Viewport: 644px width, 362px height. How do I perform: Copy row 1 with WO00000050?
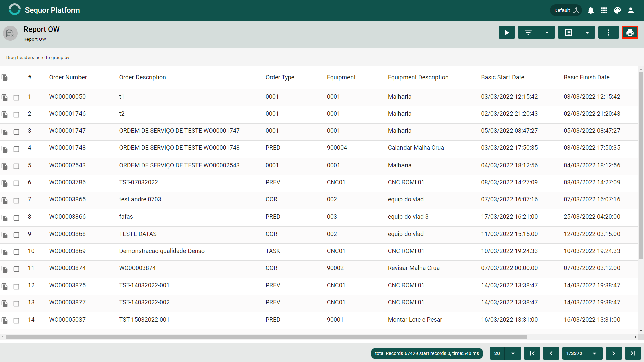pyautogui.click(x=5, y=98)
